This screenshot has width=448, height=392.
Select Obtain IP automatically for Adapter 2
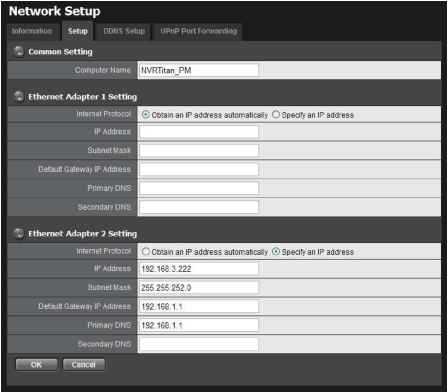pos(146,252)
